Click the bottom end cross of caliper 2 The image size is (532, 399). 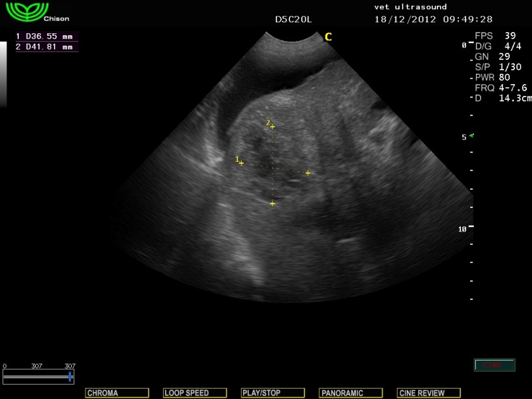click(x=273, y=204)
